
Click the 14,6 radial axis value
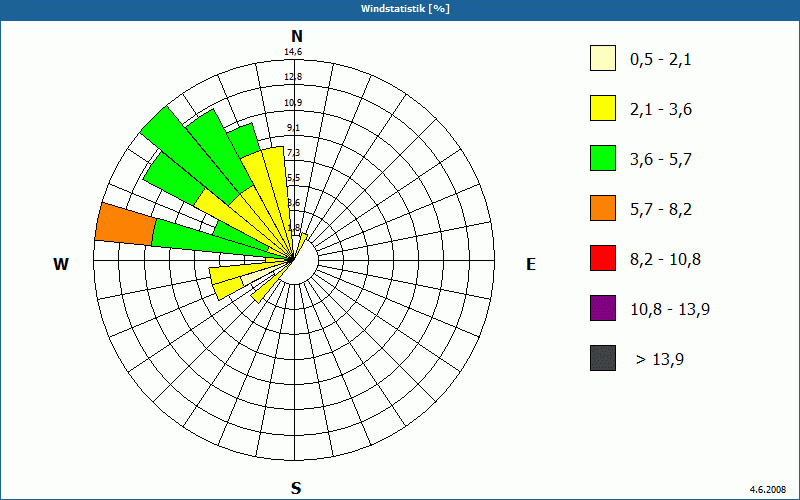click(293, 52)
